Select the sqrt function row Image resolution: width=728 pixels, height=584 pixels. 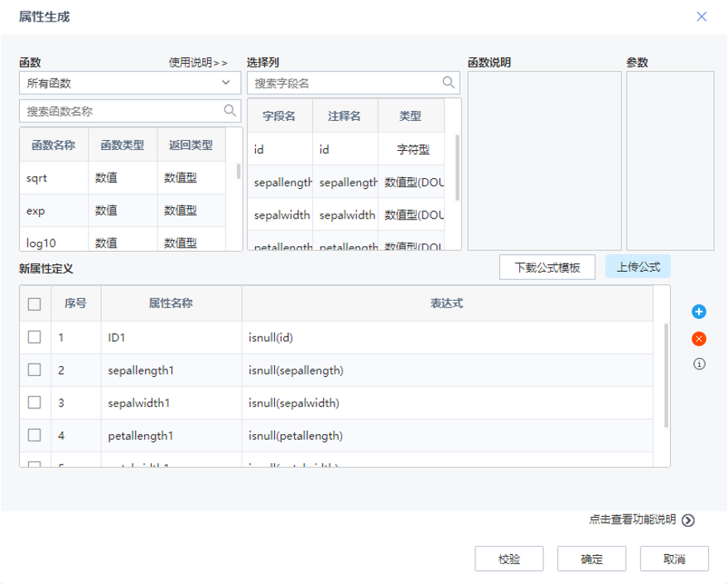54,177
